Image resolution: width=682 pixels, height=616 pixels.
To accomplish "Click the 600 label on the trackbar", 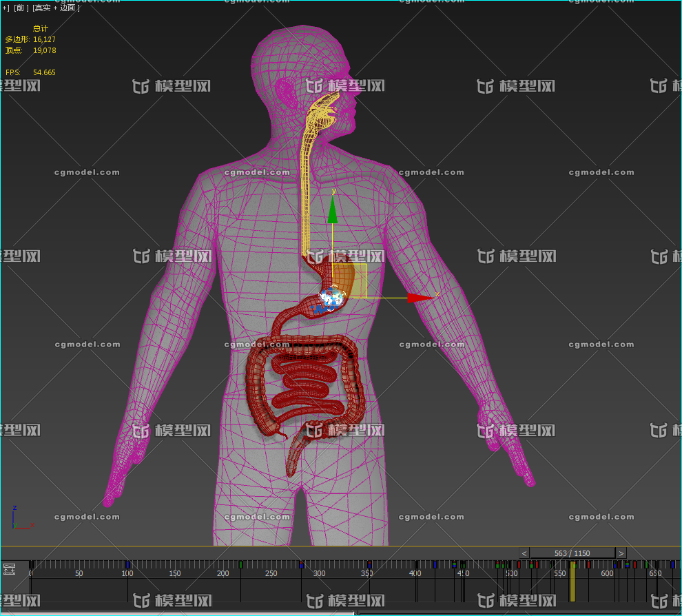I will [607, 573].
